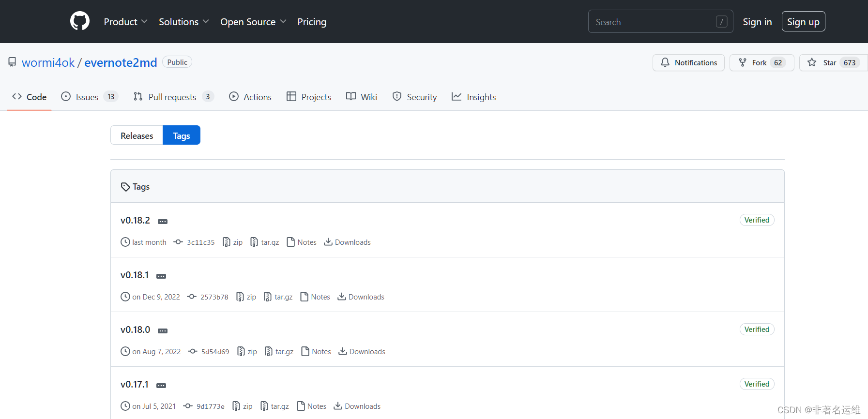
Task: Click the Sign up button
Action: click(803, 22)
